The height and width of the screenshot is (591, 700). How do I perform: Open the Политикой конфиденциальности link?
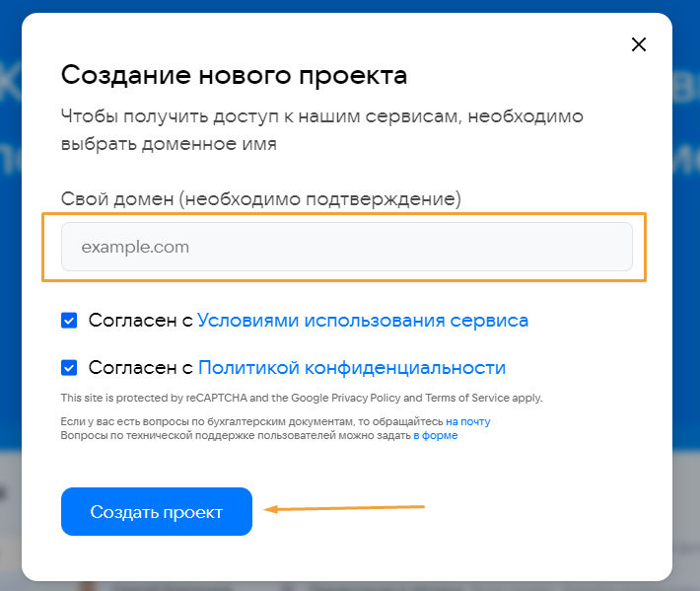pos(352,368)
